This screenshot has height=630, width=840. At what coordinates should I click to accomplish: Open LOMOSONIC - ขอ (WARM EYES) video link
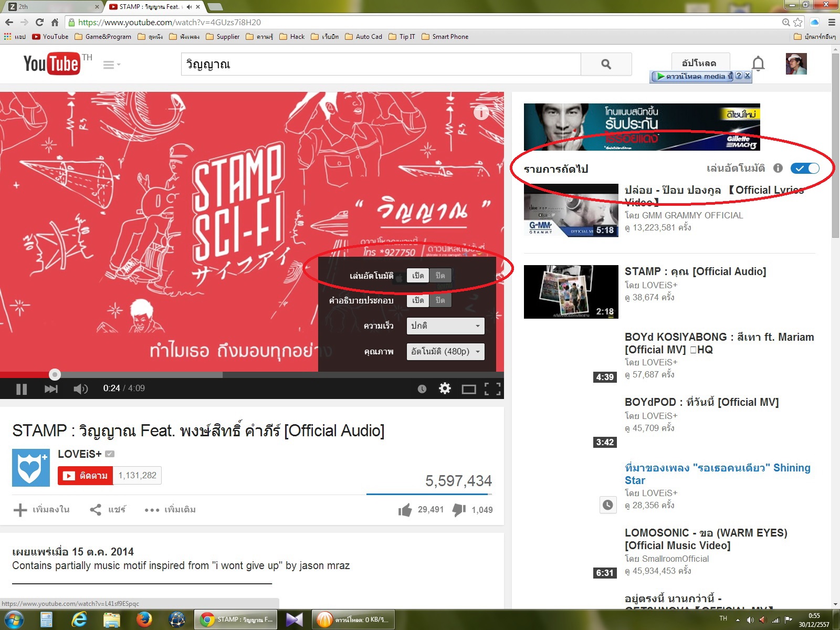pos(706,539)
